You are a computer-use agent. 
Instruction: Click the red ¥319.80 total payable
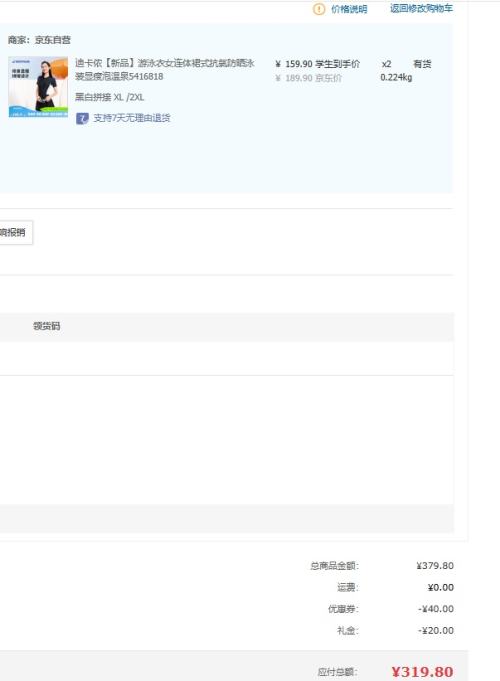tap(422, 672)
